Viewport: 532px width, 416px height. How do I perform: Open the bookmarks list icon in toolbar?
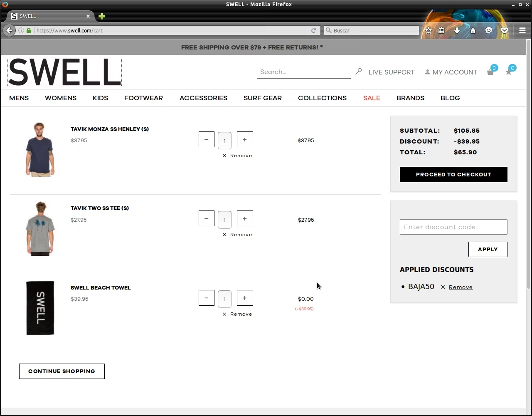pyautogui.click(x=441, y=30)
